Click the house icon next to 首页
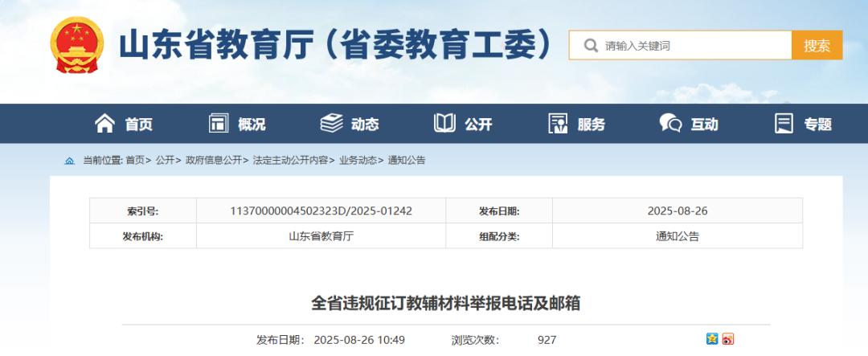 pyautogui.click(x=105, y=123)
